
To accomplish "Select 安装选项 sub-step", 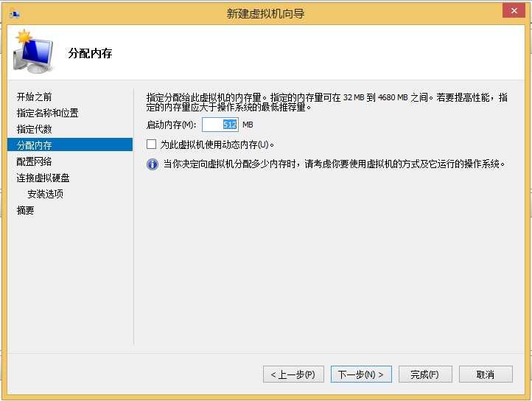I will pyautogui.click(x=45, y=194).
